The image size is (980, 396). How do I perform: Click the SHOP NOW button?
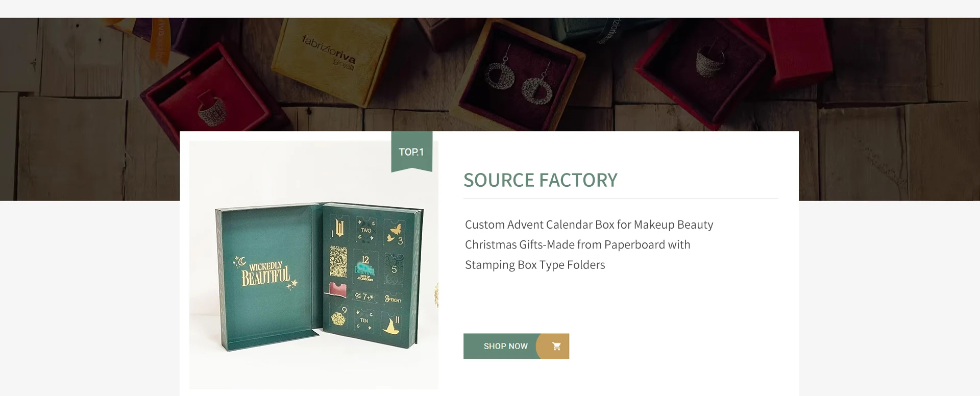[516, 346]
